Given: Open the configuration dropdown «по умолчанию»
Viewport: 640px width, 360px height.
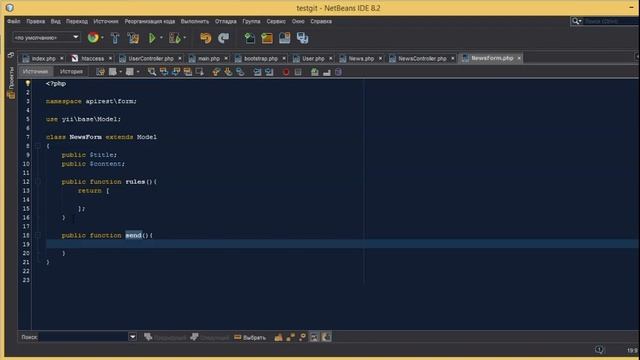Looking at the screenshot, I should [x=46, y=38].
